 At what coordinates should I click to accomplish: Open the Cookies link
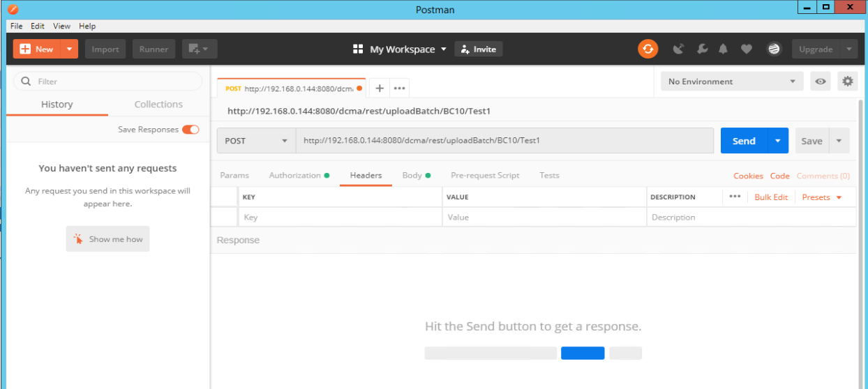click(748, 176)
